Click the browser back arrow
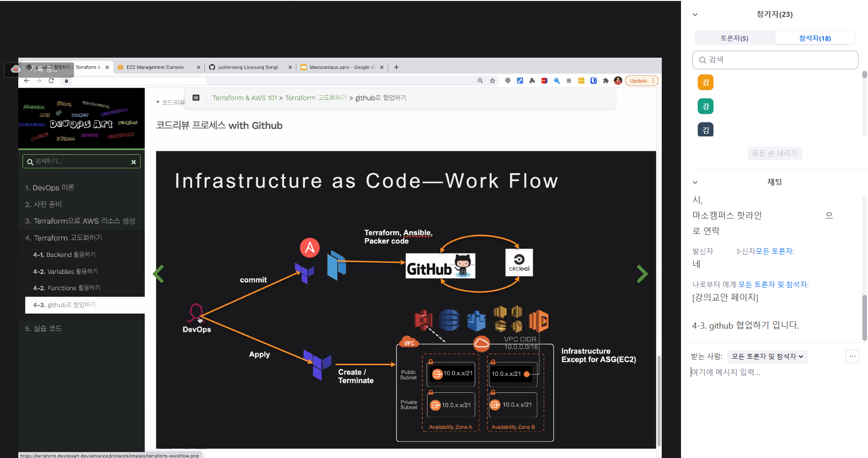This screenshot has width=868, height=458. pos(27,81)
